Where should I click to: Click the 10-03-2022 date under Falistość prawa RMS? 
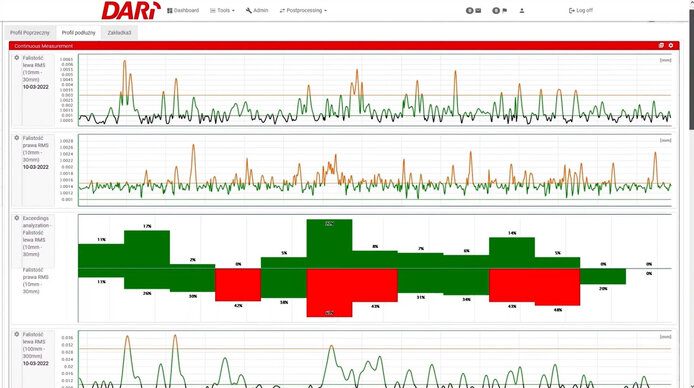36,167
